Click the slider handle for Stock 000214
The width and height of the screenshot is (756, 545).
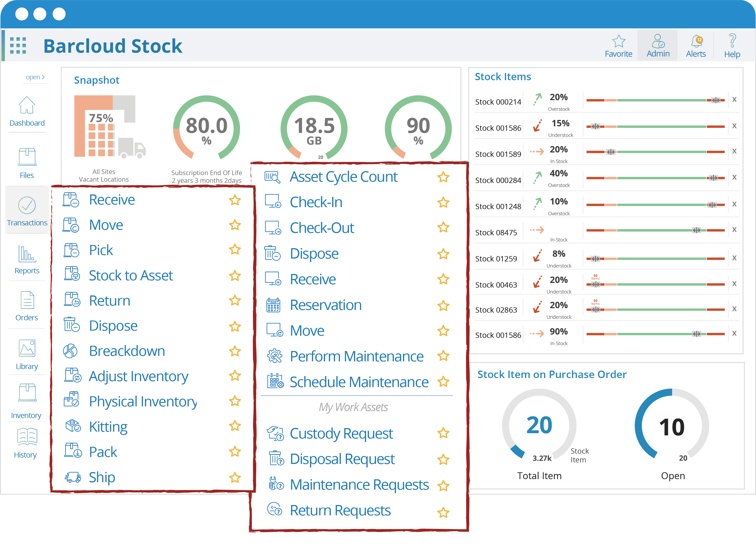click(715, 100)
